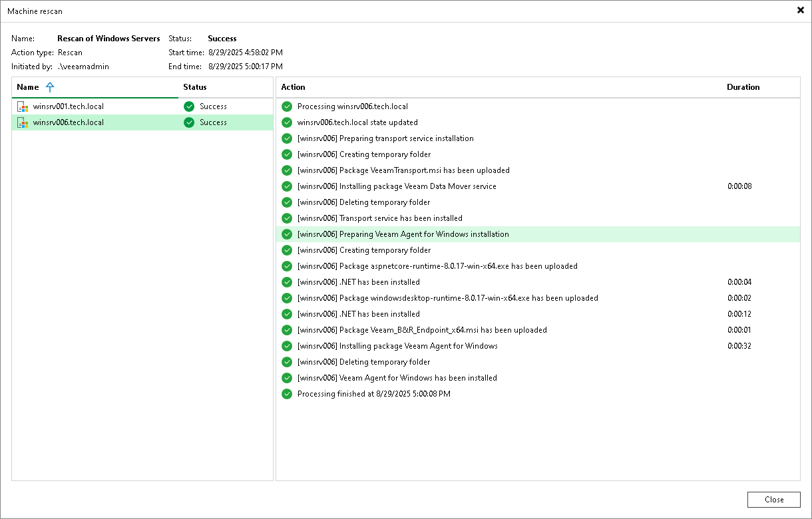The height and width of the screenshot is (519, 812).
Task: Click success icon in winsrv001.tech.local status
Action: tap(189, 106)
